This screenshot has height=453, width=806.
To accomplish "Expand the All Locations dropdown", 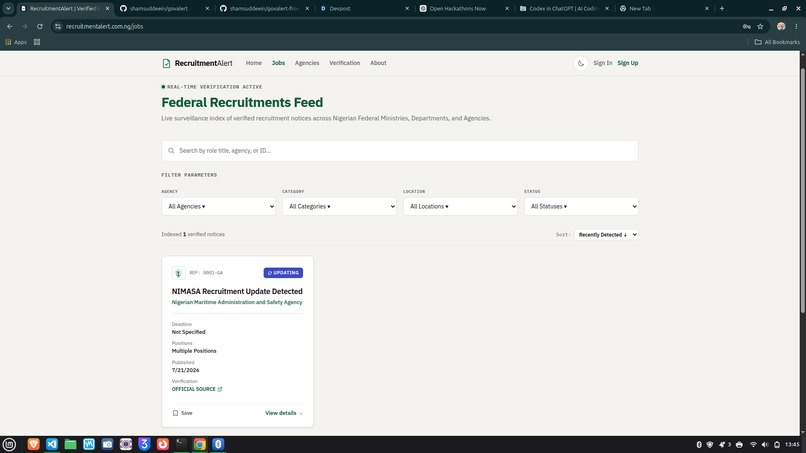I will pyautogui.click(x=460, y=206).
